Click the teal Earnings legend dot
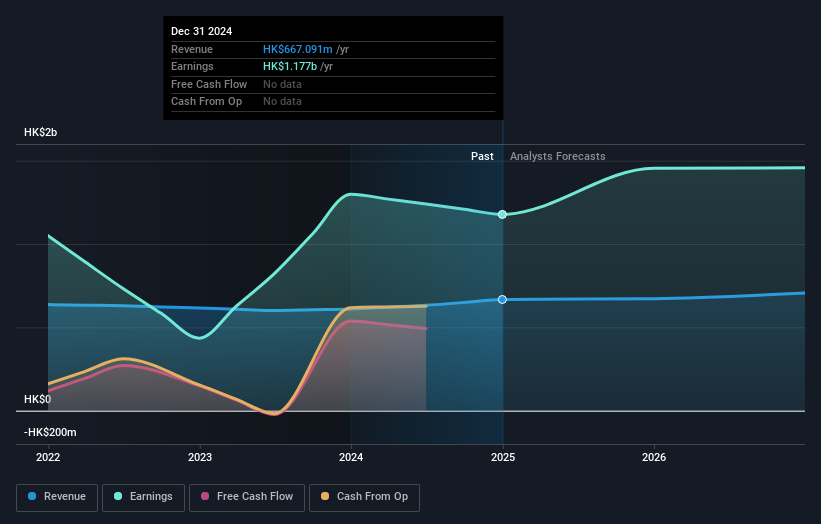The width and height of the screenshot is (821, 524). pos(118,496)
